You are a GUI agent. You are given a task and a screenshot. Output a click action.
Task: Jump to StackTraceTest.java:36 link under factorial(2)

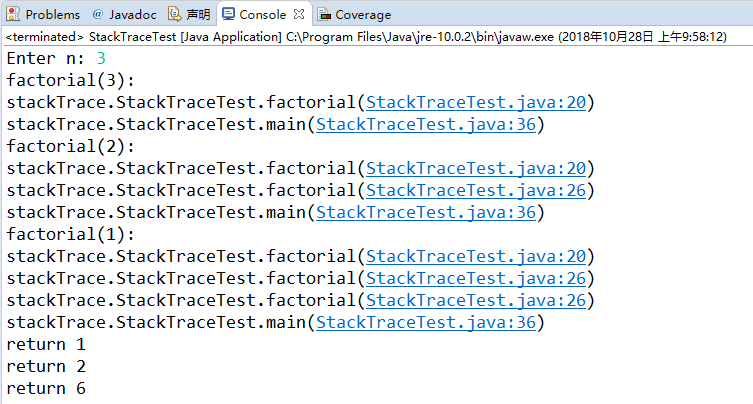[x=426, y=212]
